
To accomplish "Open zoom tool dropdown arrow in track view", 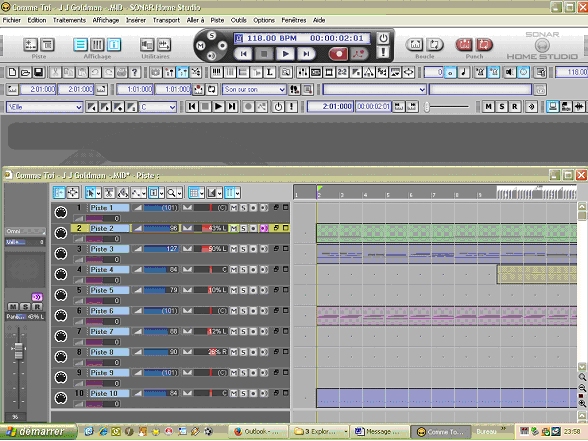I will point(180,194).
